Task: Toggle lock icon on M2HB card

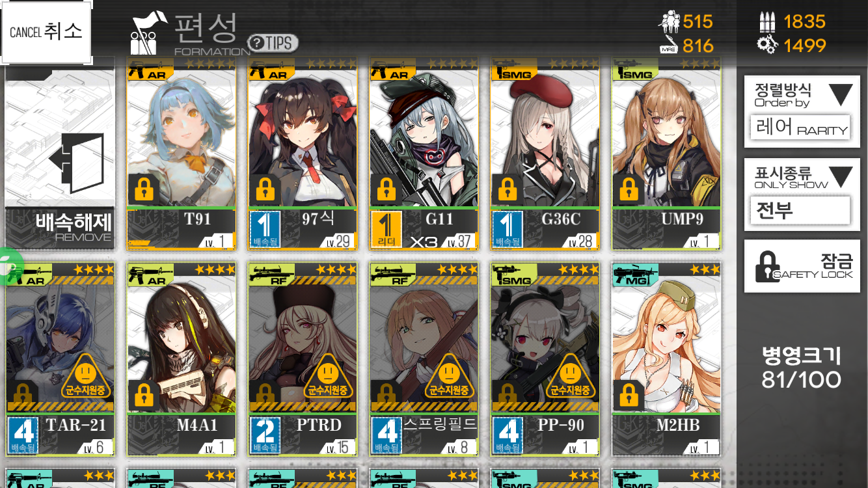Action: tap(629, 395)
